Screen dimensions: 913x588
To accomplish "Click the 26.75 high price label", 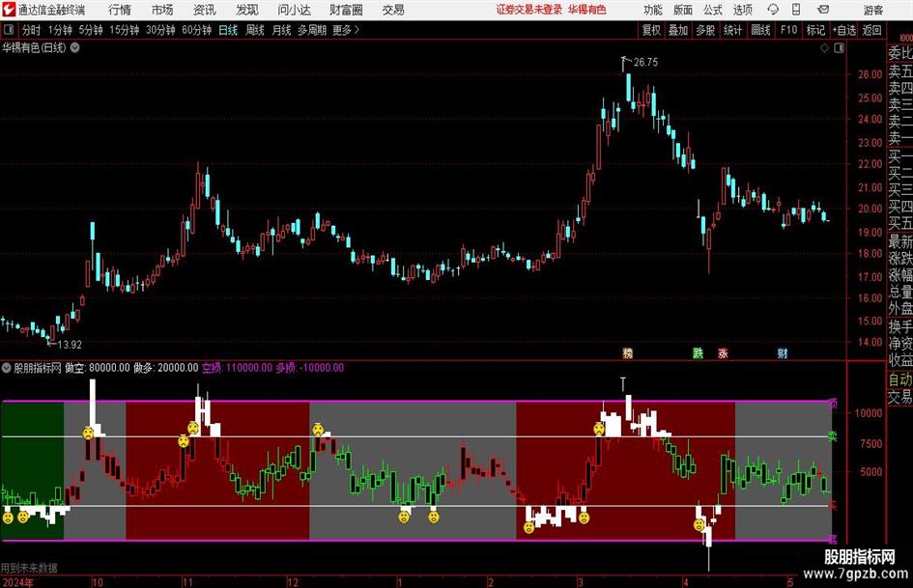I will pos(645,63).
